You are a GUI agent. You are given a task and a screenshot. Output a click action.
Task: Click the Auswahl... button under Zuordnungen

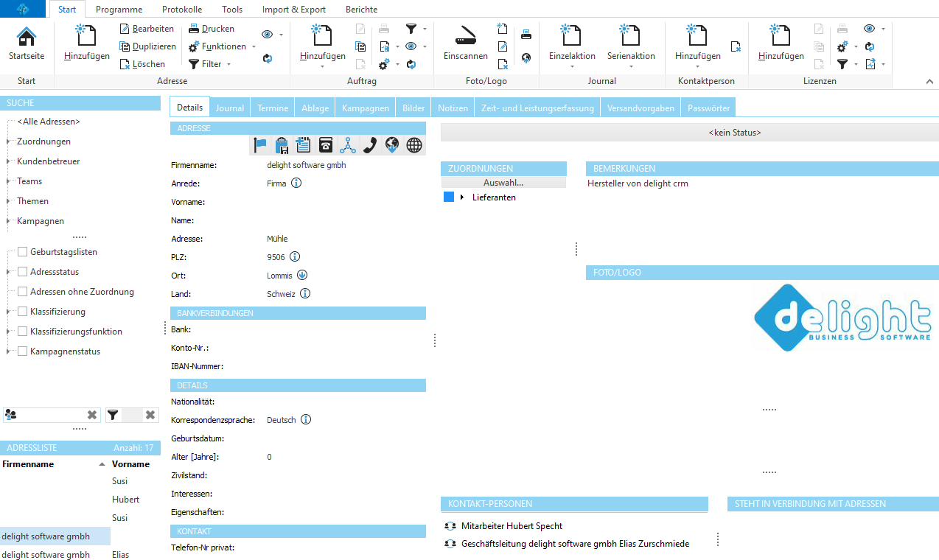click(x=503, y=182)
